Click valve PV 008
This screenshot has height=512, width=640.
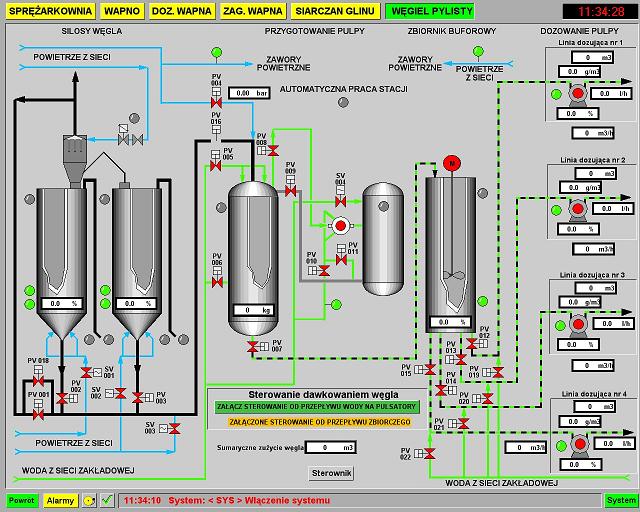coord(273,151)
